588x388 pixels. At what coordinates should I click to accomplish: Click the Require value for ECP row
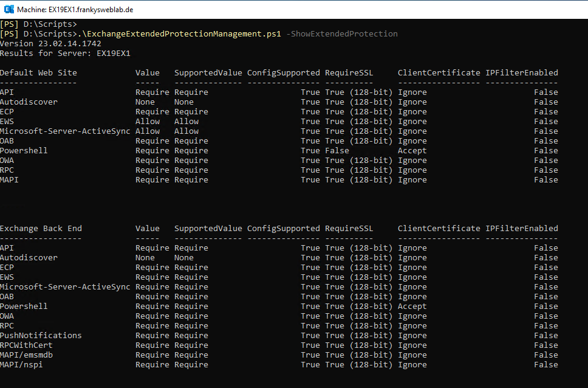tap(152, 111)
